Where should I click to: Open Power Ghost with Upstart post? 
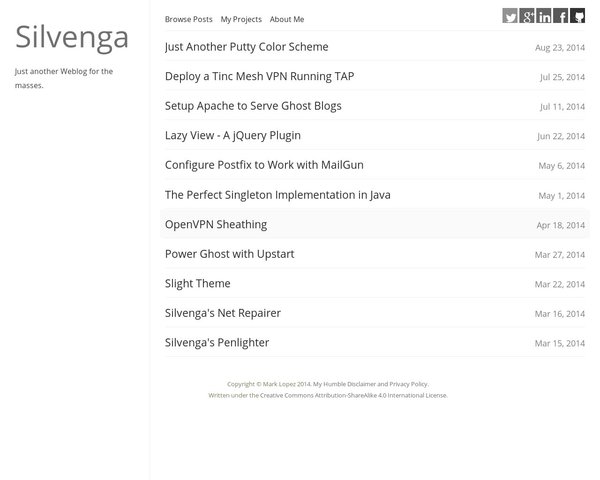coord(229,254)
